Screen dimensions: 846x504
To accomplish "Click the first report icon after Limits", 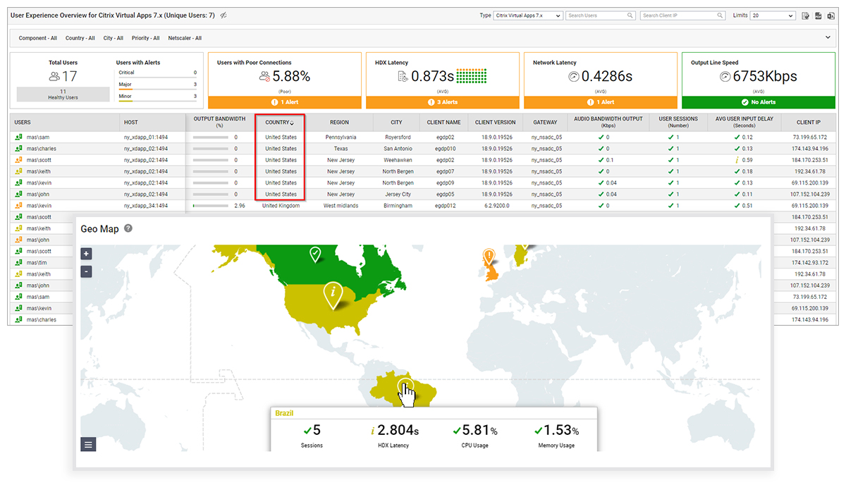I will tap(805, 16).
